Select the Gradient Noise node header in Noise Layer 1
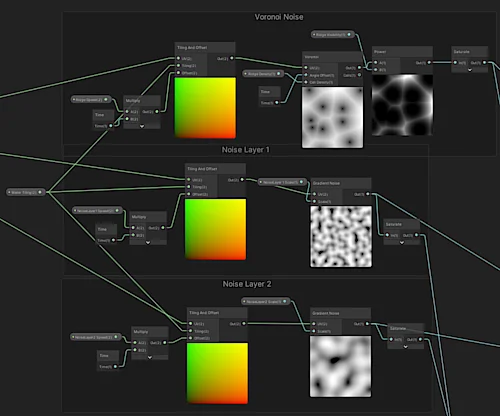 click(341, 183)
